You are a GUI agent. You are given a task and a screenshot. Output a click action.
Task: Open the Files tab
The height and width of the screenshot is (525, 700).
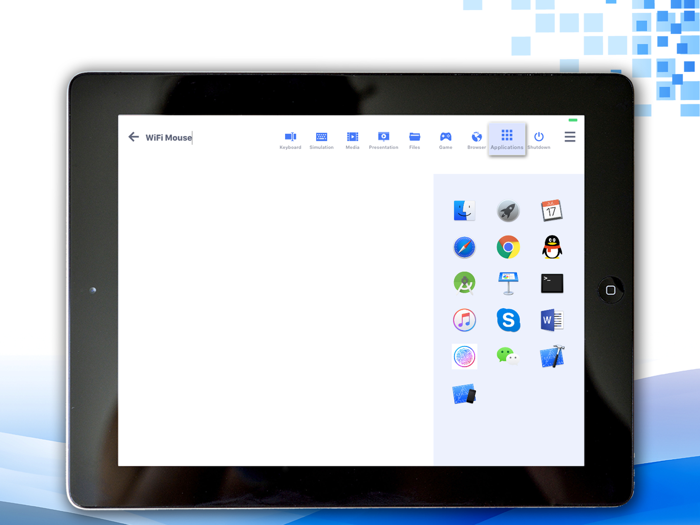coord(414,140)
